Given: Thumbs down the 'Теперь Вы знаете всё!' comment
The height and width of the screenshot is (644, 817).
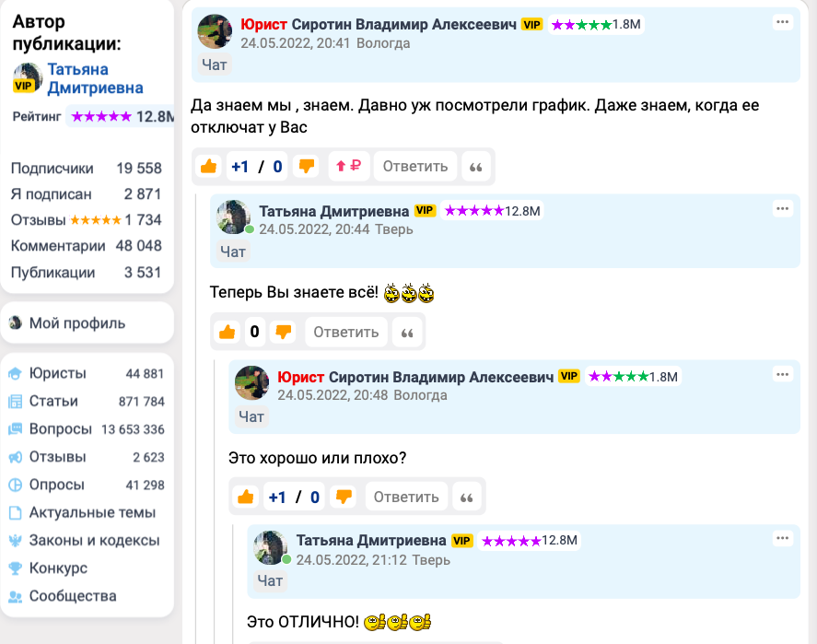Looking at the screenshot, I should (283, 332).
